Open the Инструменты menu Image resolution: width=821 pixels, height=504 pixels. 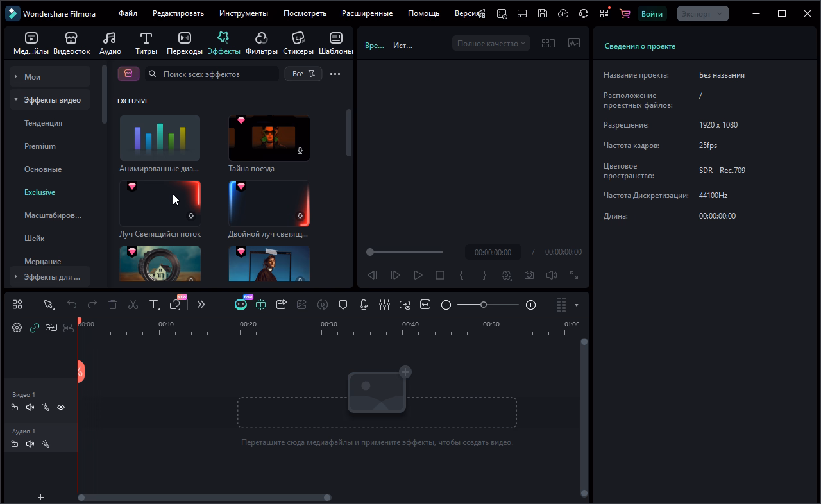point(243,13)
